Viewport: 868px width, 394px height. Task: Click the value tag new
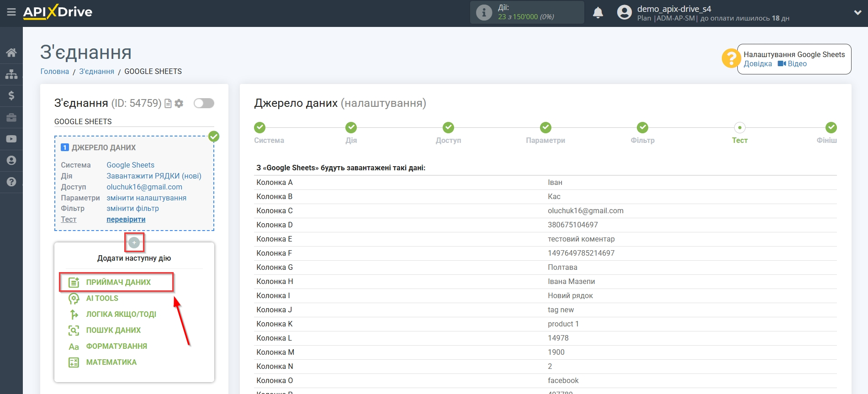(x=561, y=310)
